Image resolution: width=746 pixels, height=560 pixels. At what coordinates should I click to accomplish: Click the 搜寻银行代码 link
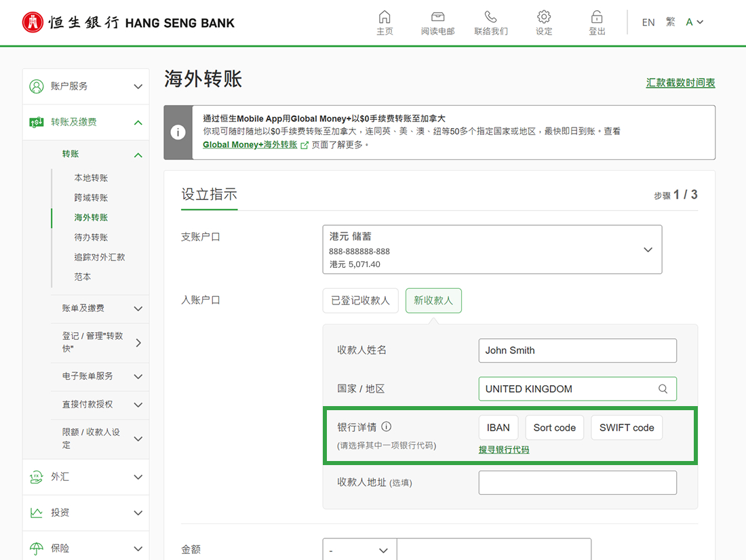coord(504,449)
